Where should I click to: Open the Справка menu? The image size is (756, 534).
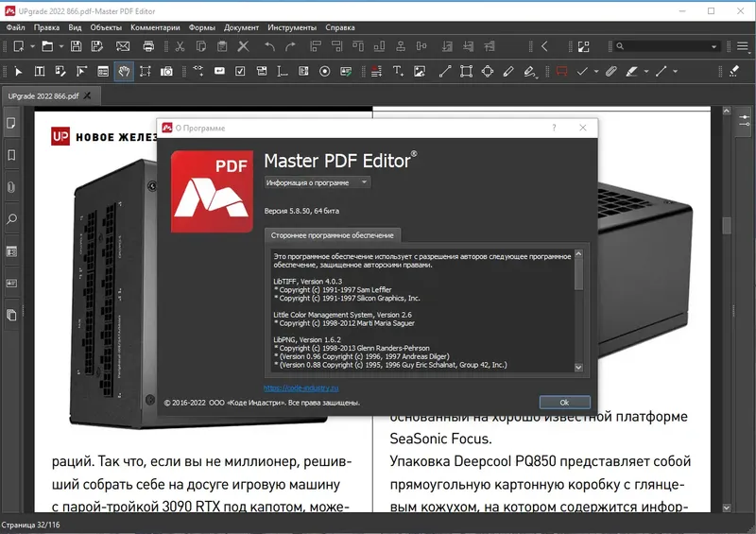[x=340, y=27]
